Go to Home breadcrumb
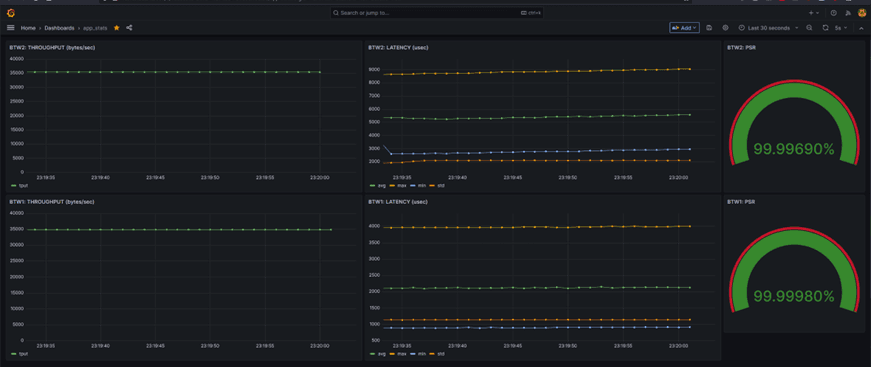 [28, 28]
